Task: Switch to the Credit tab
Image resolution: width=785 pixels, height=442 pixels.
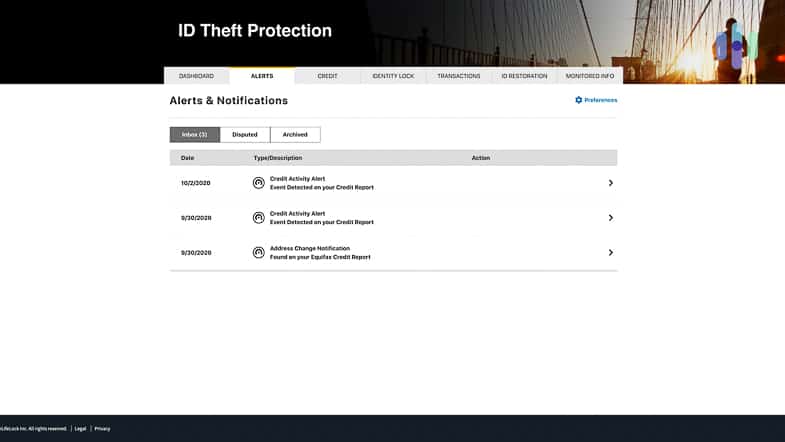Action: click(x=327, y=76)
